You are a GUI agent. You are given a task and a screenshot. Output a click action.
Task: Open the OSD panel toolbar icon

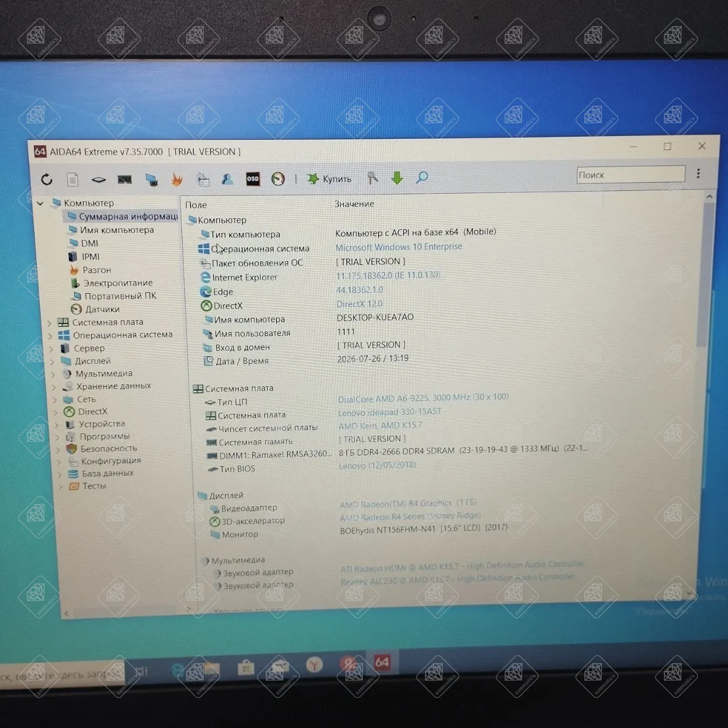[x=253, y=179]
